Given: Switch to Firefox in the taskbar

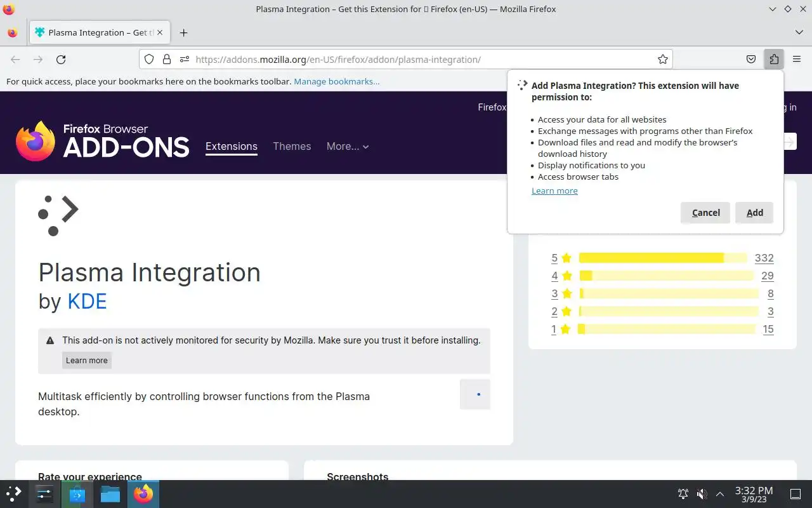Looking at the screenshot, I should pyautogui.click(x=143, y=493).
